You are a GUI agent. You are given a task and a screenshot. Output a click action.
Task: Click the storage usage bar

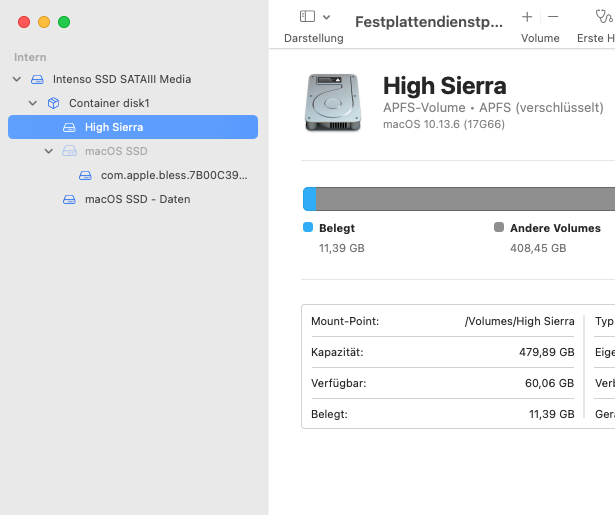[x=460, y=198]
